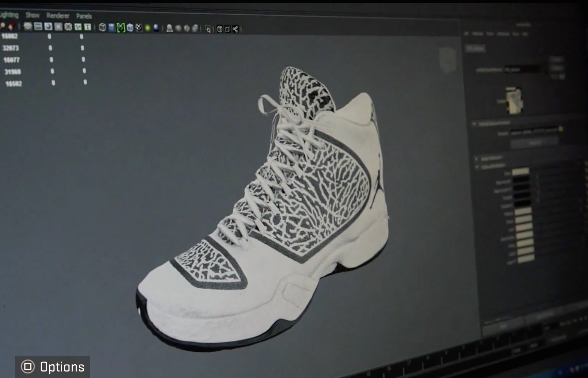Viewport: 588px width, 378px height.
Task: Click the wide gray button under the type field
Action: pyautogui.click(x=535, y=143)
